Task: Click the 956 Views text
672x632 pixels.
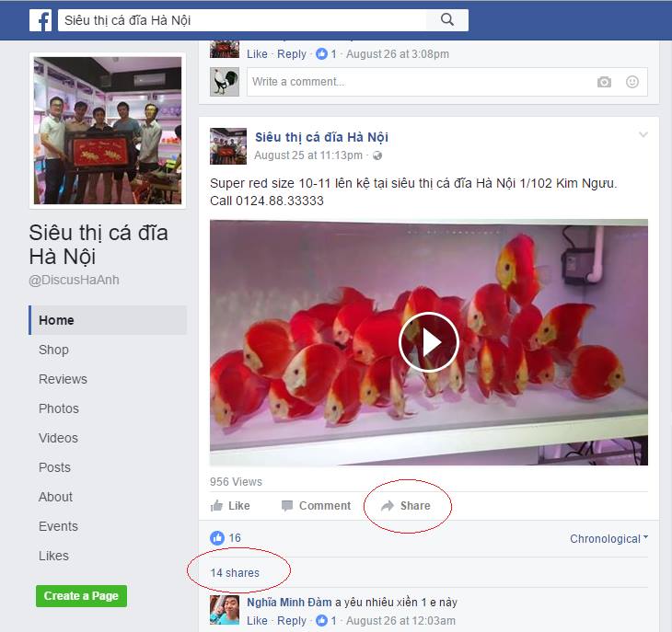Action: tap(236, 482)
